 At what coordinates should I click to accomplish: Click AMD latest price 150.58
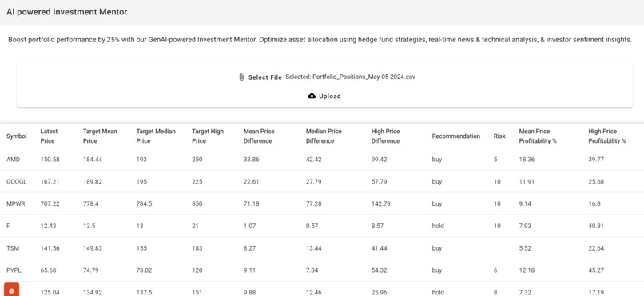(x=50, y=160)
